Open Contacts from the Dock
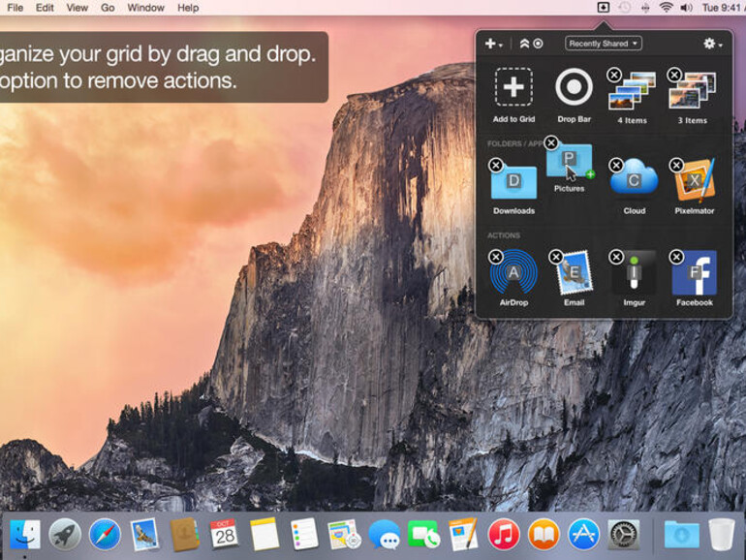The width and height of the screenshot is (746, 560). tap(185, 534)
